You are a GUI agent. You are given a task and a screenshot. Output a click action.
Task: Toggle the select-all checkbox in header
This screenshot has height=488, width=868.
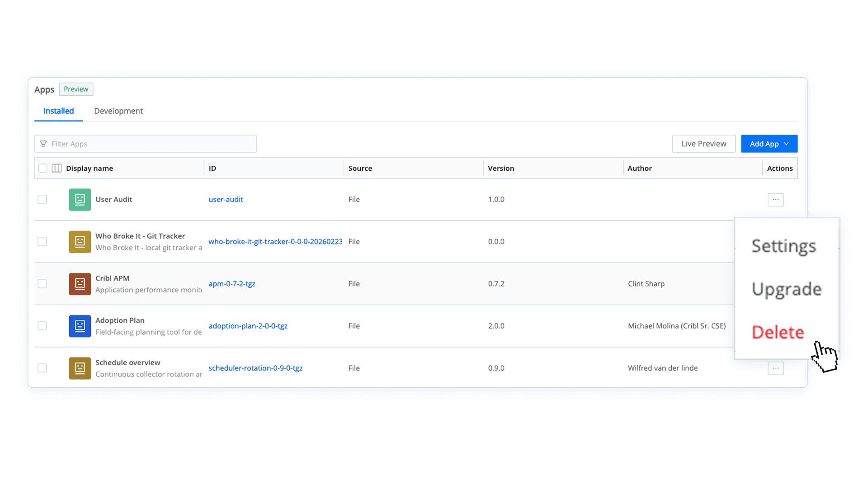pyautogui.click(x=42, y=168)
